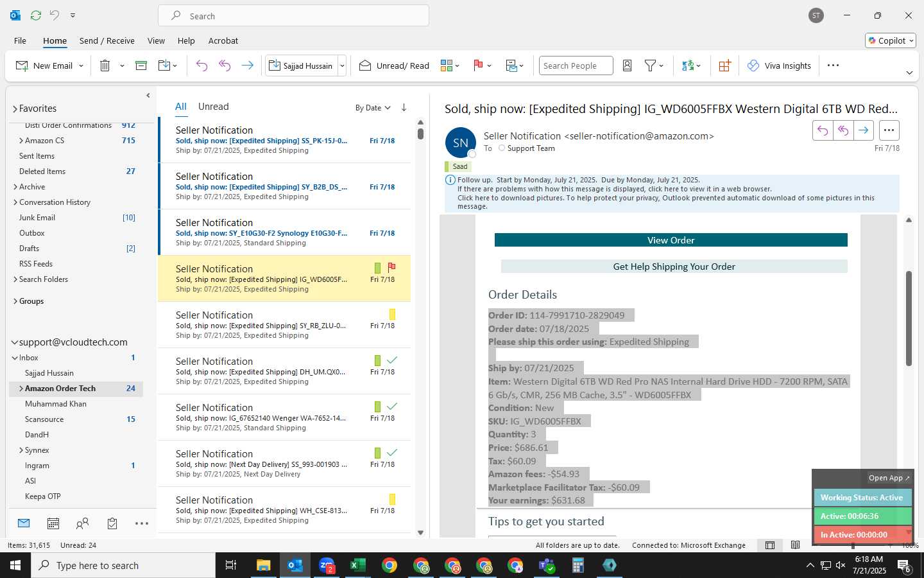The image size is (924, 578).
Task: Click the Categorize colored squares icon
Action: (x=447, y=66)
